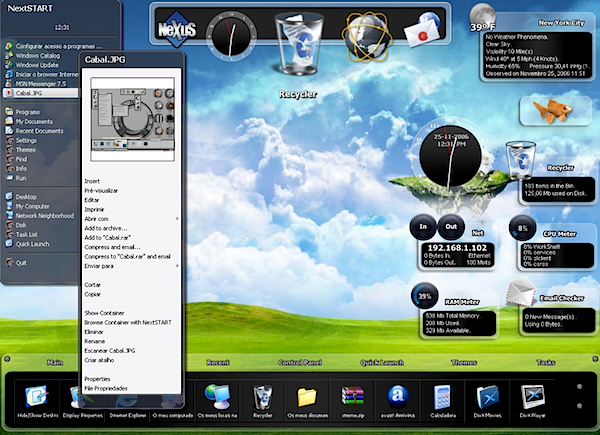Choose Pré-visualizar in context menu

coord(101,191)
